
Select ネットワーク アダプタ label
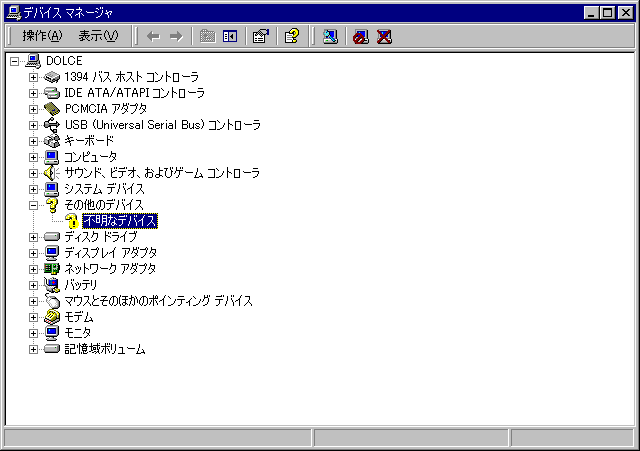[110, 269]
